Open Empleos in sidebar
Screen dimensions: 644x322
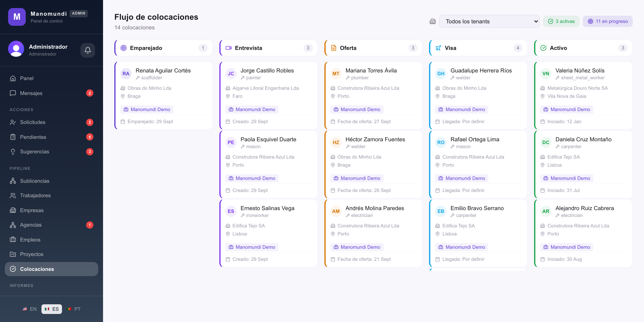tap(52, 239)
